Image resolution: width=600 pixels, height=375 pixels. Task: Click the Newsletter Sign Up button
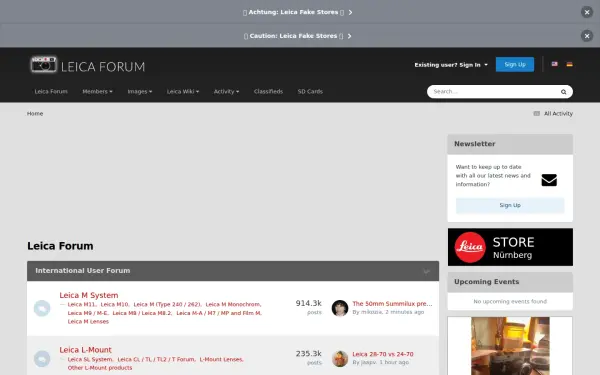click(x=510, y=205)
